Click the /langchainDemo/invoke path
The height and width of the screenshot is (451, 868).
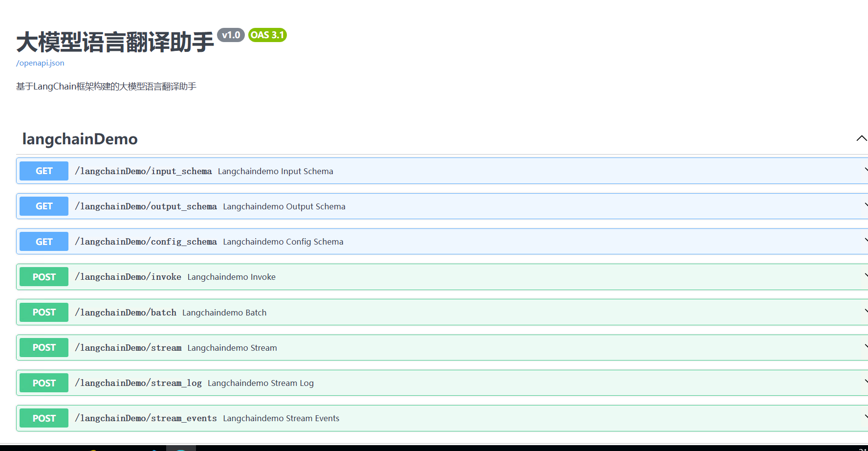point(128,277)
